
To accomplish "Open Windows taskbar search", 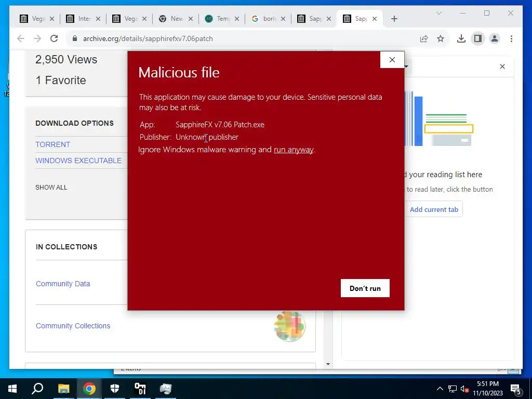I will click(37, 389).
